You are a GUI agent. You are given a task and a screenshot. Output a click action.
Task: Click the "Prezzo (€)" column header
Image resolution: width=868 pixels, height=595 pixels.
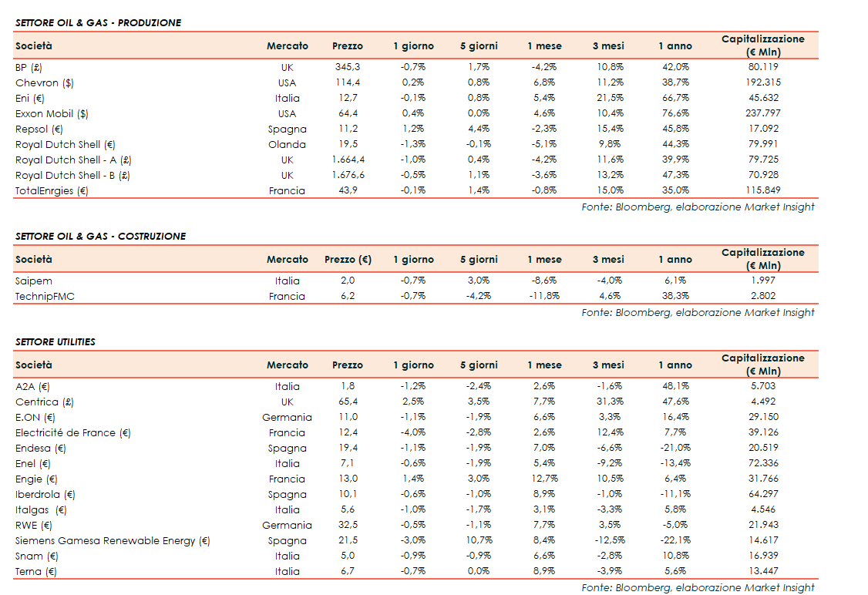pos(348,260)
